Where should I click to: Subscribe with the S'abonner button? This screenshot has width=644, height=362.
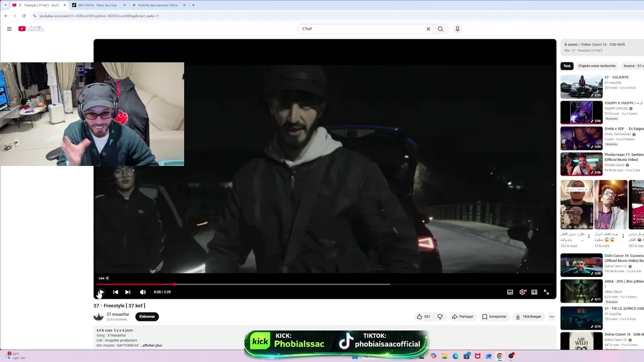click(147, 317)
